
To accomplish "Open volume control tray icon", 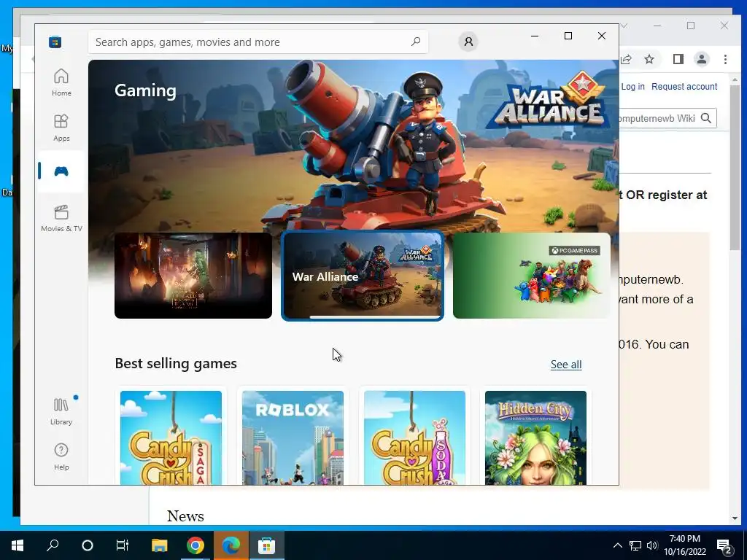I will pyautogui.click(x=652, y=545).
